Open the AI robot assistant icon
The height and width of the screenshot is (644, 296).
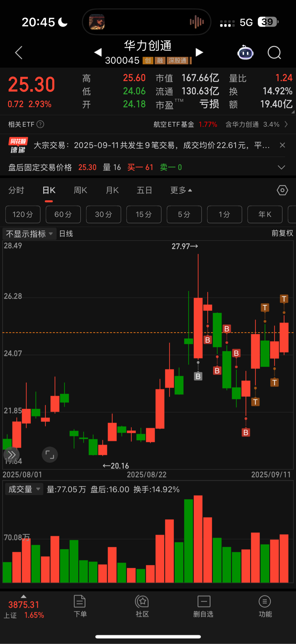click(x=245, y=52)
